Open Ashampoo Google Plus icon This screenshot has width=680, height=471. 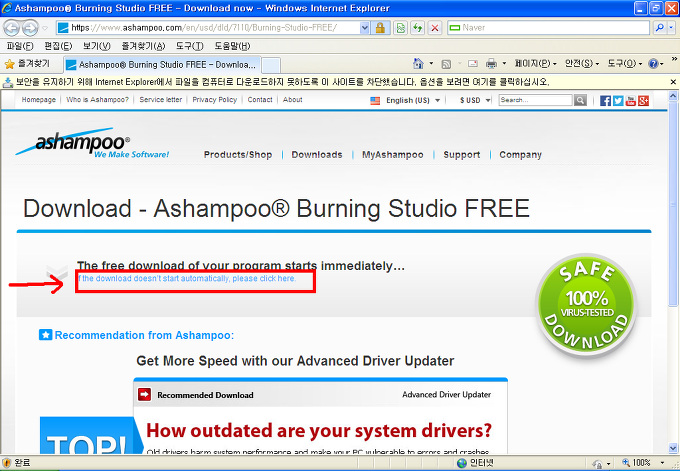click(643, 101)
